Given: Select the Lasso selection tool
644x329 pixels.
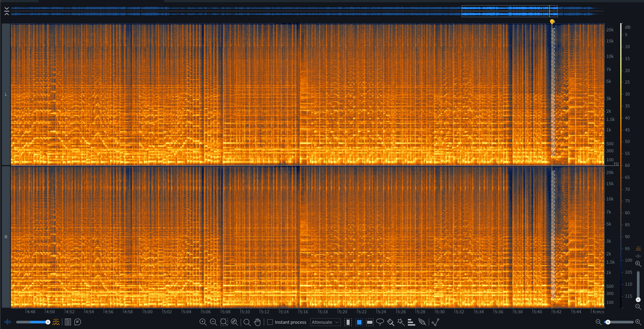Looking at the screenshot, I should coord(380,322).
